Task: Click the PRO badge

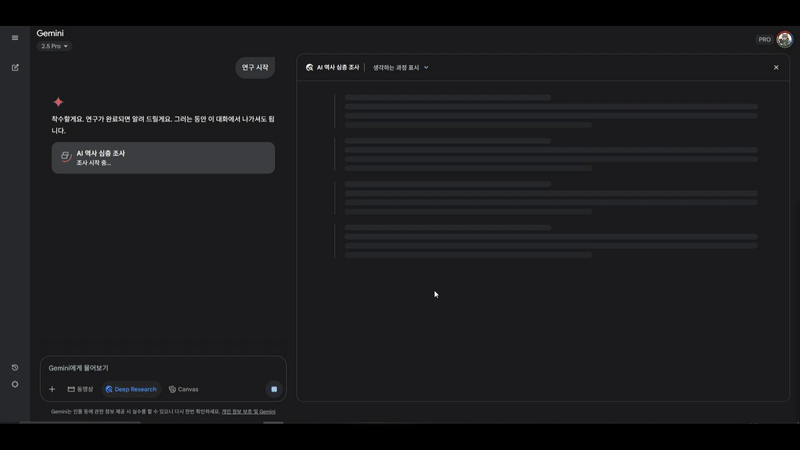Action: point(764,39)
